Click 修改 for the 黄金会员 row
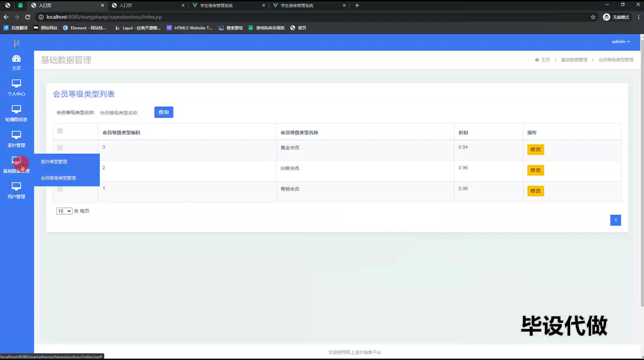This screenshot has width=644, height=360. 536,149
